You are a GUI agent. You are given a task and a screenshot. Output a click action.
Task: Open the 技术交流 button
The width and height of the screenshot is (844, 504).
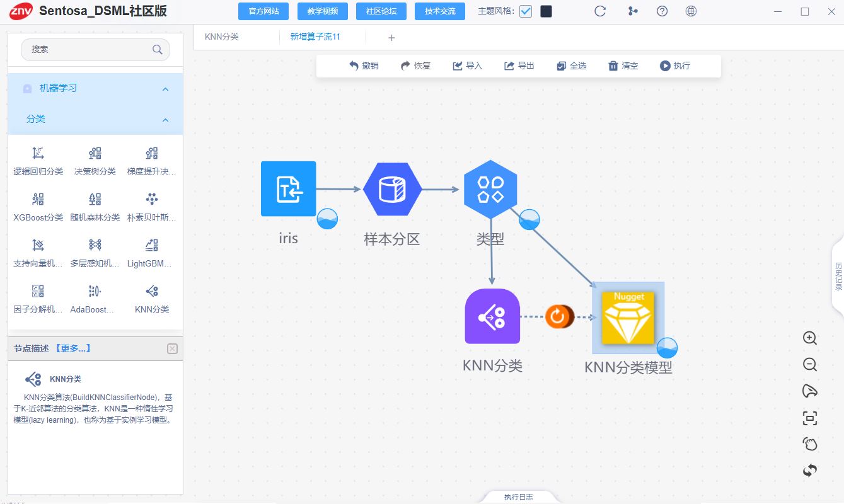click(440, 11)
